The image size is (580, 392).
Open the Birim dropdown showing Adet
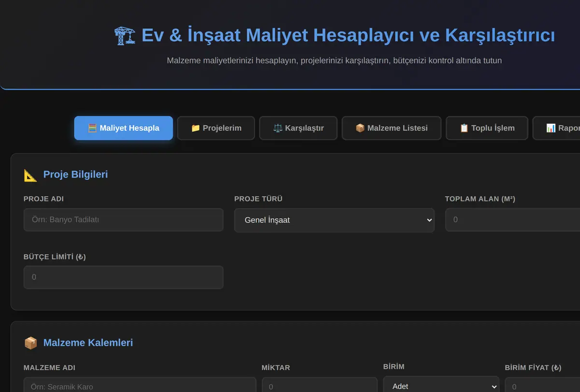click(x=441, y=385)
